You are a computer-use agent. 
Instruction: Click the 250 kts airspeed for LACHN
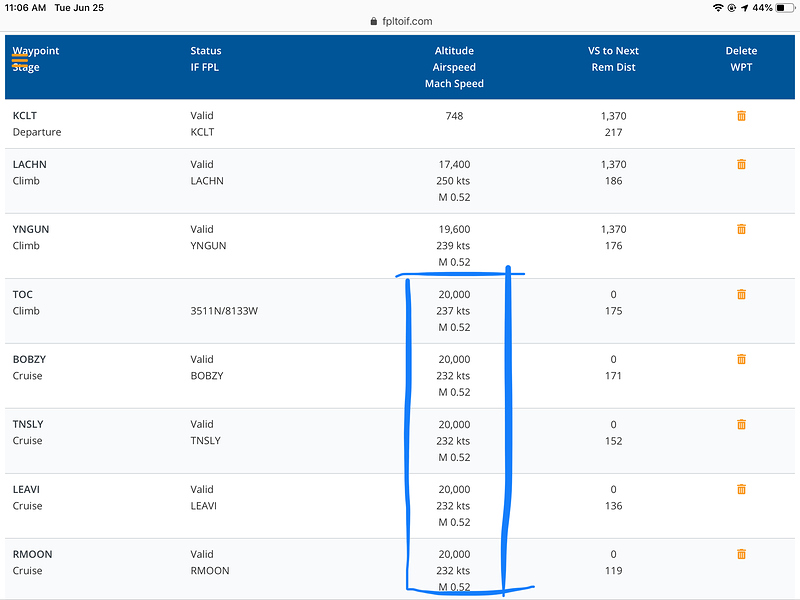coord(453,181)
